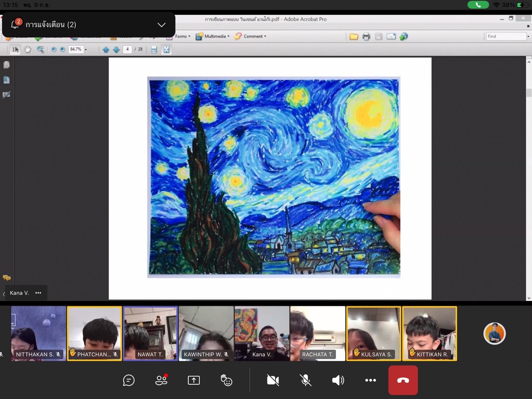Select NAWAT T. video tile

point(150,334)
